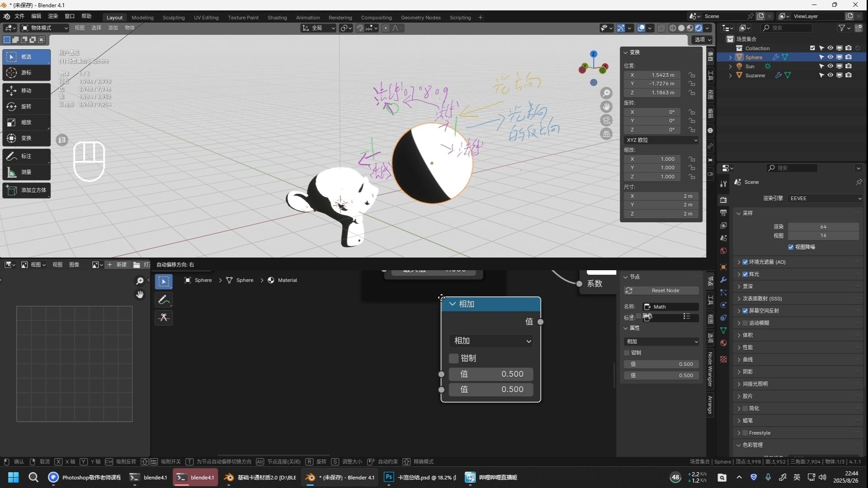Select the node editor select box tool
Screen dimensions: 868x488
(x=164, y=282)
